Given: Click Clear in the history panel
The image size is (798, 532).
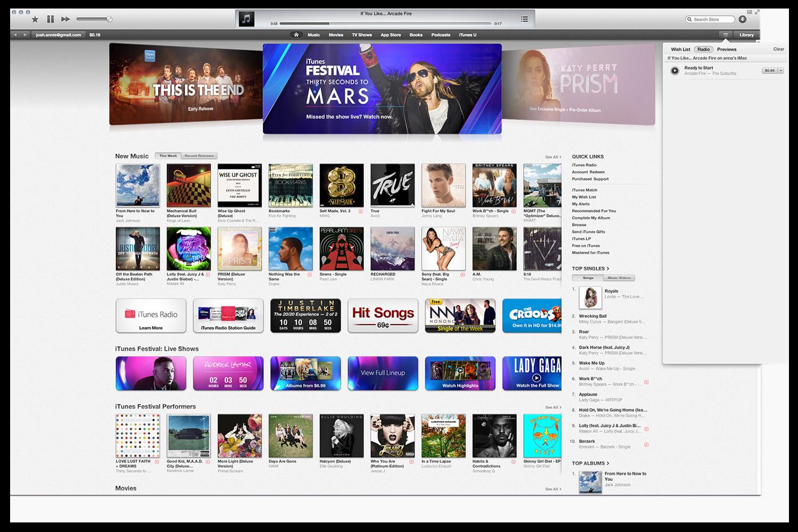Looking at the screenshot, I should point(778,49).
